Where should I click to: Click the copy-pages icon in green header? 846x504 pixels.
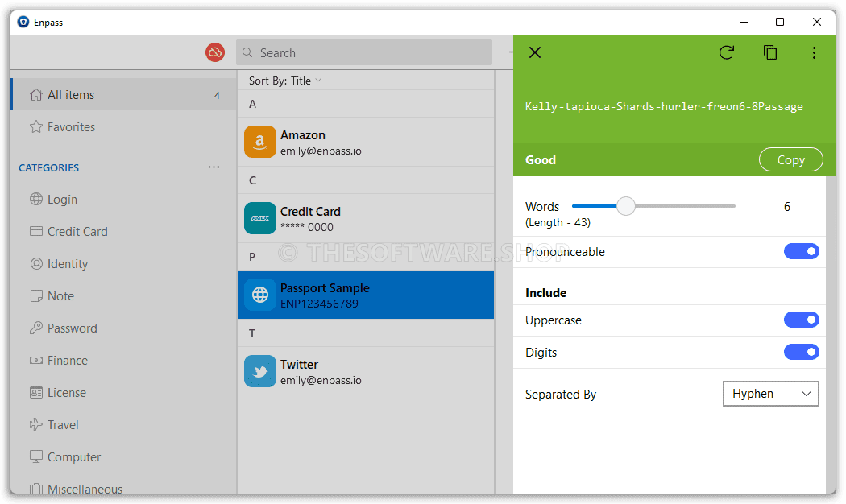pos(770,52)
